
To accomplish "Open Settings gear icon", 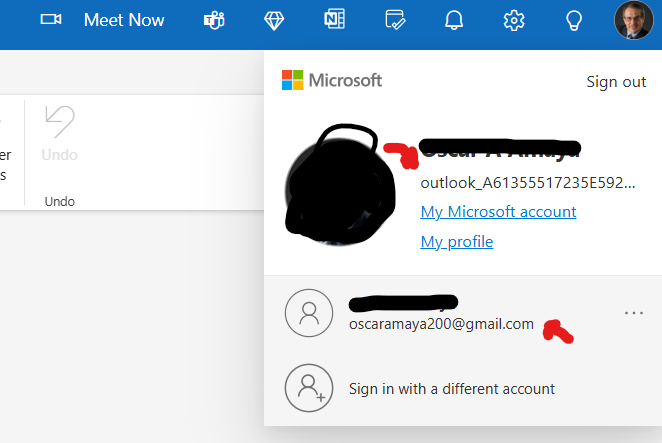I will (x=514, y=20).
